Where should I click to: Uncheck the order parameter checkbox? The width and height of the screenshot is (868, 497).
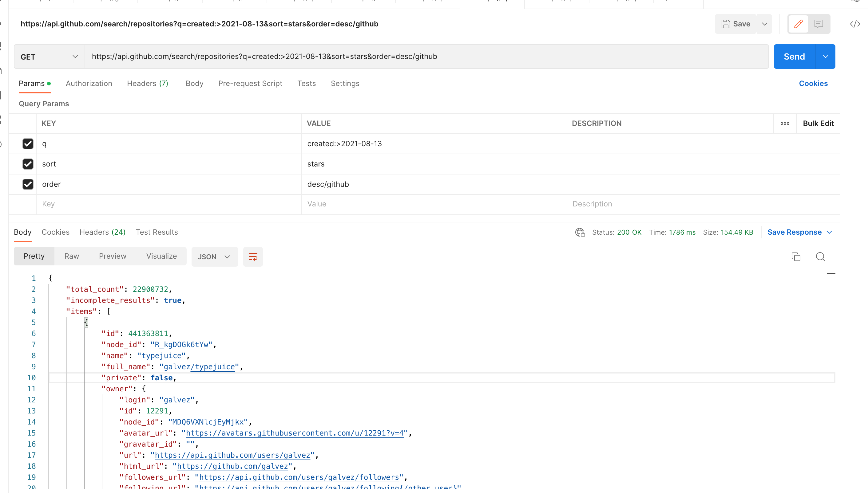28,184
